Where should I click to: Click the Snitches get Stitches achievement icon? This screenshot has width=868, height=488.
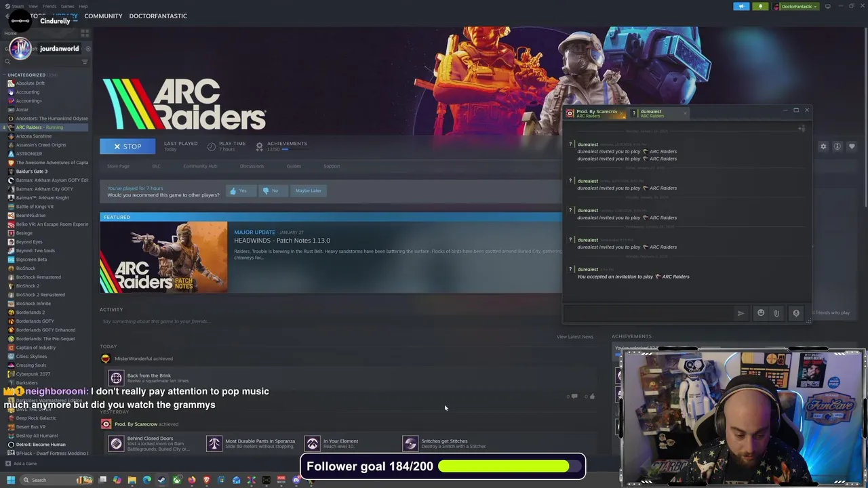coord(410,443)
